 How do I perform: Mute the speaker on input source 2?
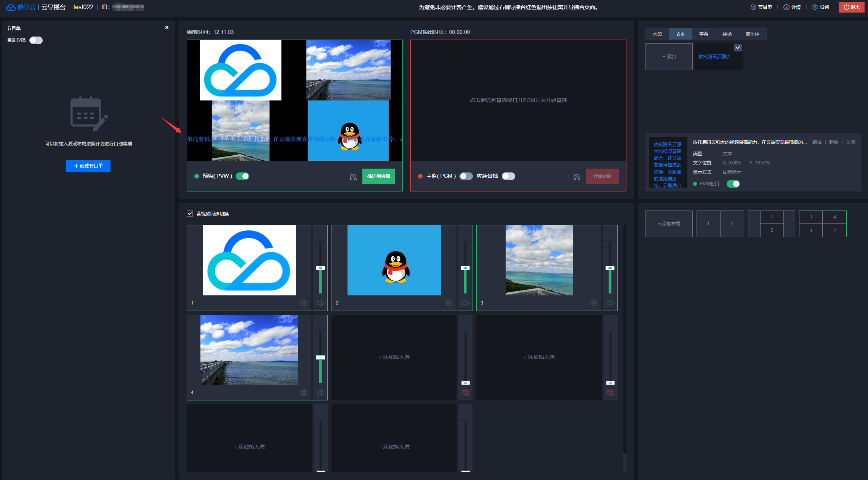465,303
